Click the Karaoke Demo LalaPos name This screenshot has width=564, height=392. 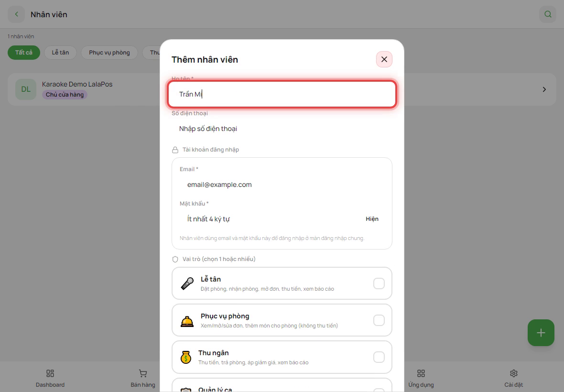(x=77, y=84)
